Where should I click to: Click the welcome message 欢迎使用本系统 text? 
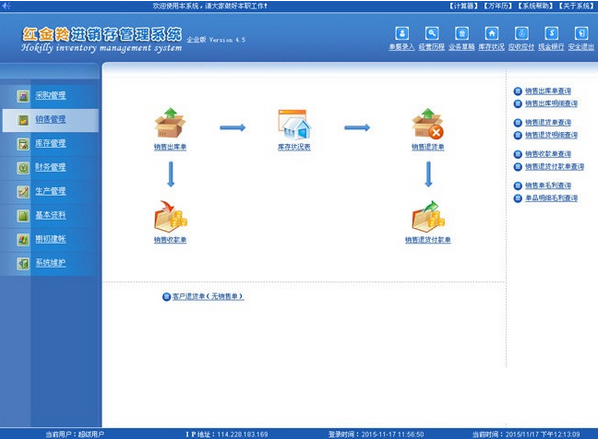tap(210, 6)
